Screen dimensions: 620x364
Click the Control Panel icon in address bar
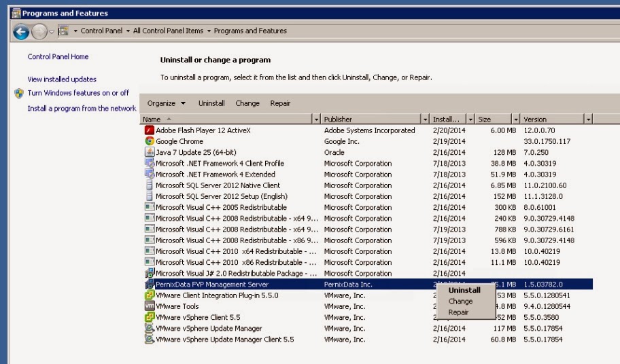pyautogui.click(x=63, y=31)
